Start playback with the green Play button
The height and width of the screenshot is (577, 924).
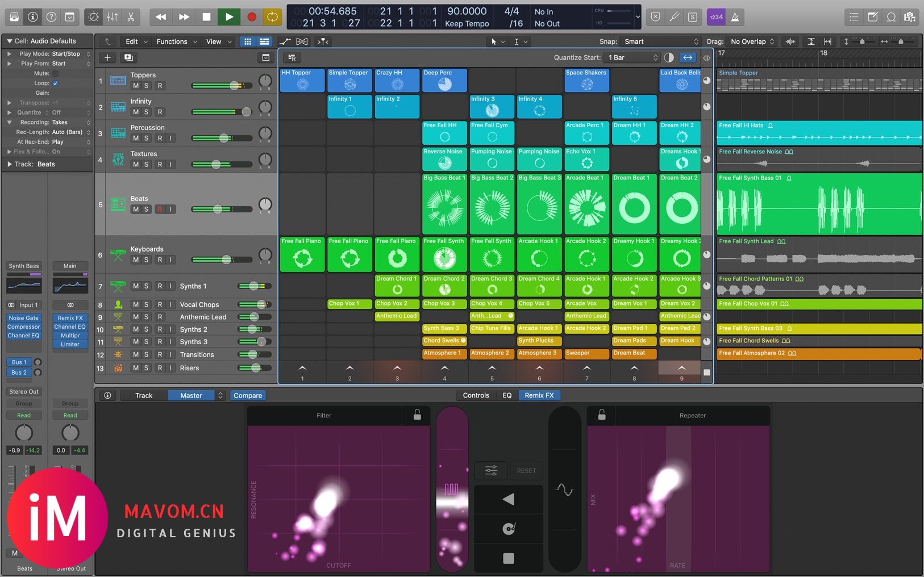229,17
